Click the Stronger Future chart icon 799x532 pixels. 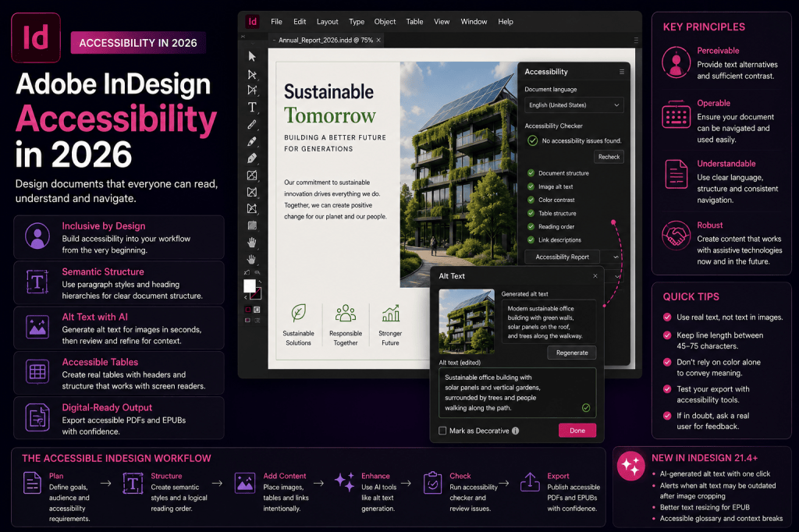pyautogui.click(x=391, y=314)
